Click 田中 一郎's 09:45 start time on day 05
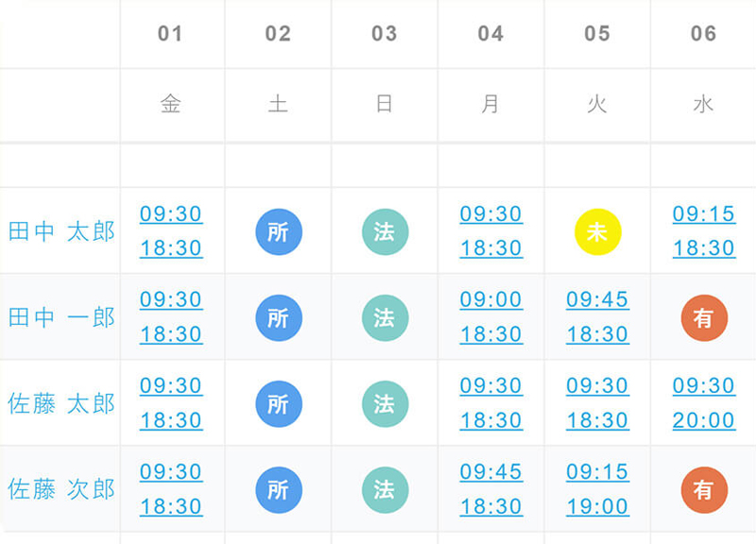 click(x=597, y=300)
